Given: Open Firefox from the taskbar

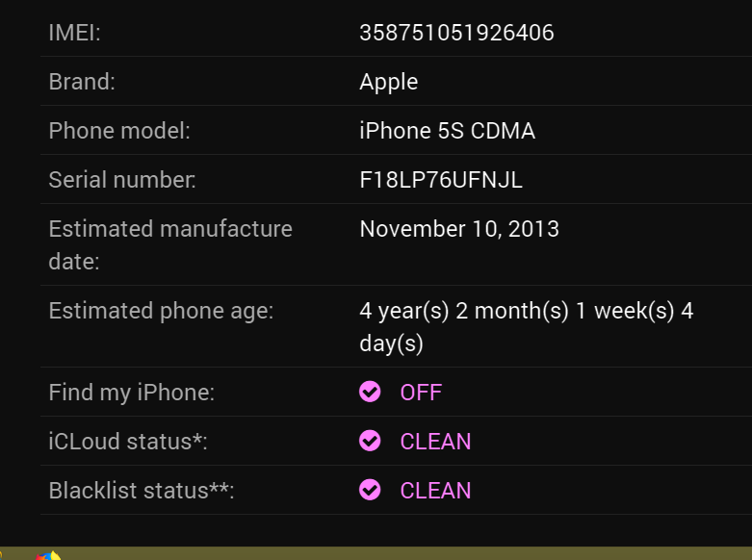Looking at the screenshot, I should click(48, 555).
